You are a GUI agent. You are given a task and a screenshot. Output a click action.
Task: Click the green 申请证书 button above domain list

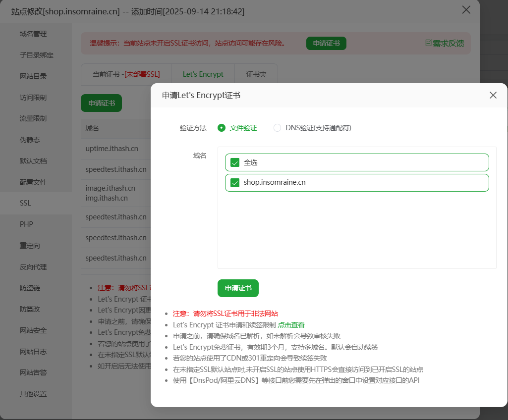pyautogui.click(x=101, y=103)
